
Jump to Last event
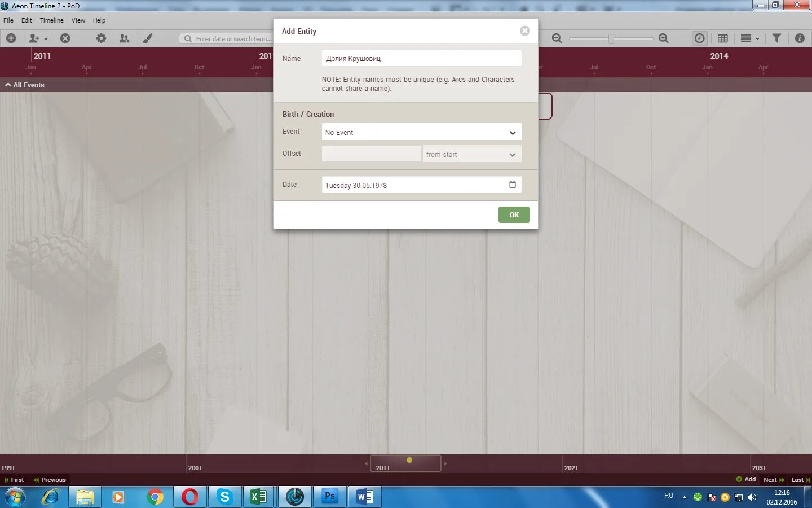click(x=800, y=480)
